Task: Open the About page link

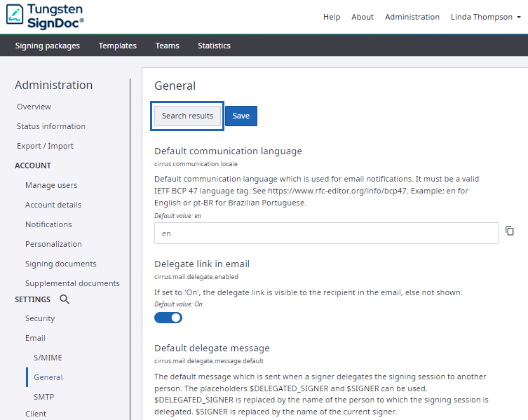Action: pyautogui.click(x=363, y=17)
